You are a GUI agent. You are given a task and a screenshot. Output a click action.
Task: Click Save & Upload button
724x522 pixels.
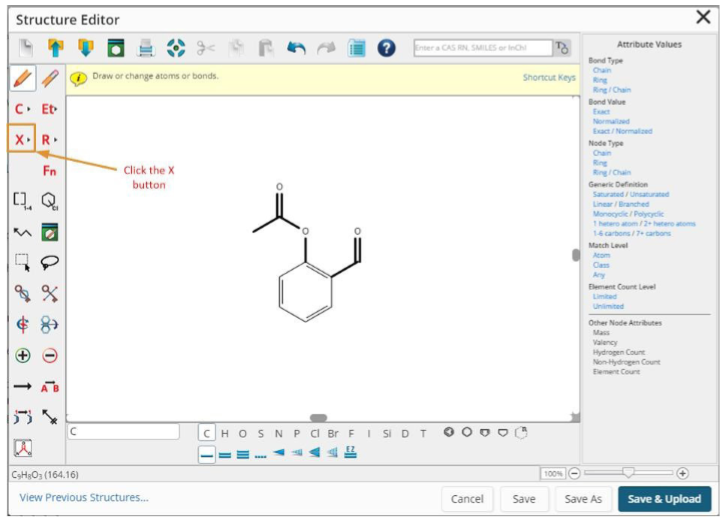tap(664, 499)
